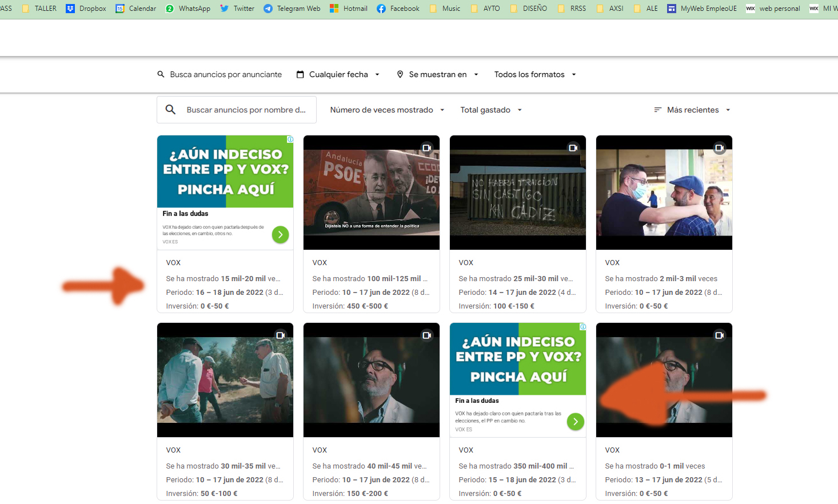Open the PSOE bus video ad thumbnail

372,193
